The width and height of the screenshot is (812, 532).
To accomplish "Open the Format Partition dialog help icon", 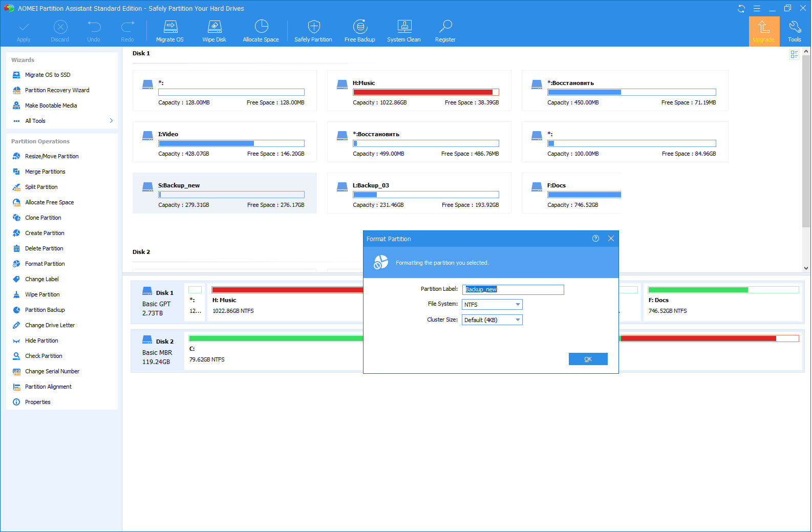I will [595, 239].
